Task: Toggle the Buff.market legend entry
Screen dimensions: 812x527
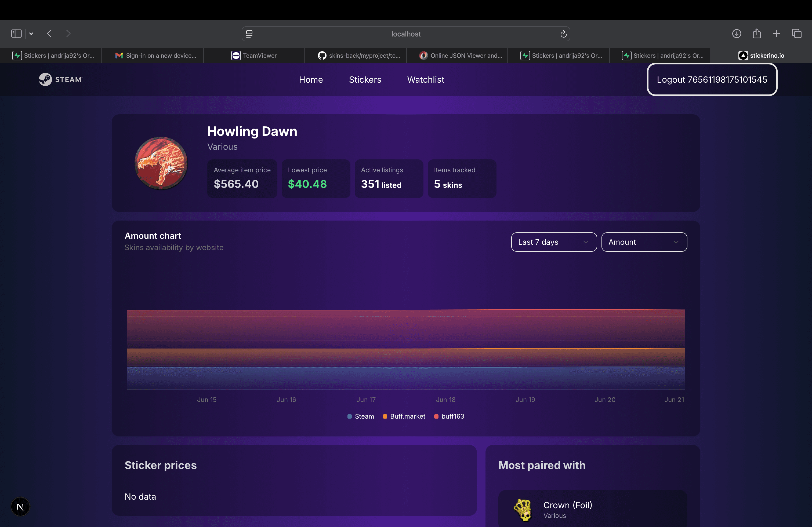Action: point(404,416)
